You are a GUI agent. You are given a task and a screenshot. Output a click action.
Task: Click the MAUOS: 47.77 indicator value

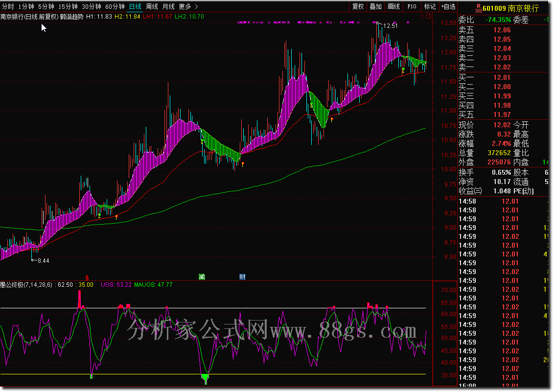[153, 285]
